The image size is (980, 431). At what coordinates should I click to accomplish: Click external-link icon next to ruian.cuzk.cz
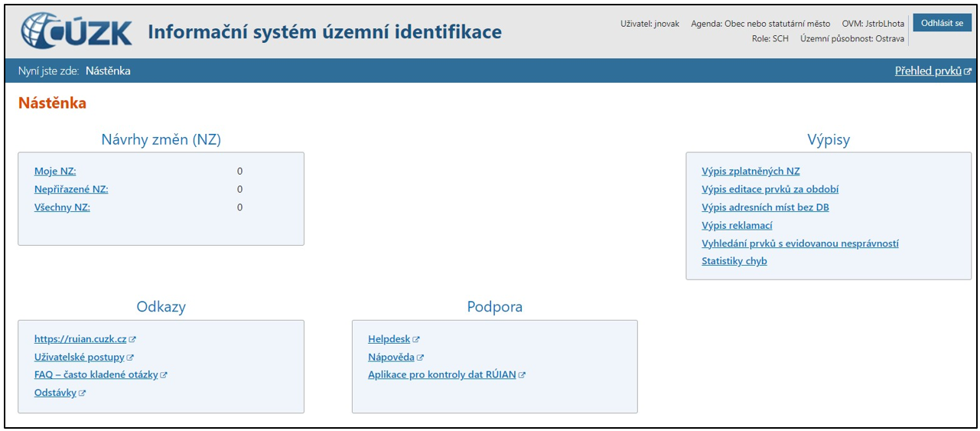pyautogui.click(x=133, y=339)
